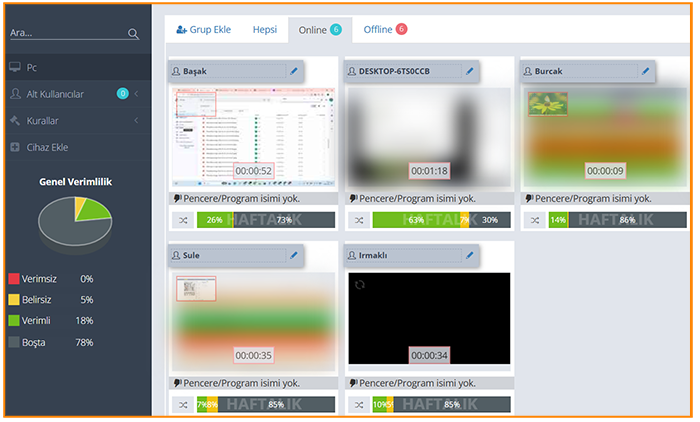Viewport: 700px width, 422px height.
Task: Open Irmaklı's black screen thumbnail
Action: [429, 319]
